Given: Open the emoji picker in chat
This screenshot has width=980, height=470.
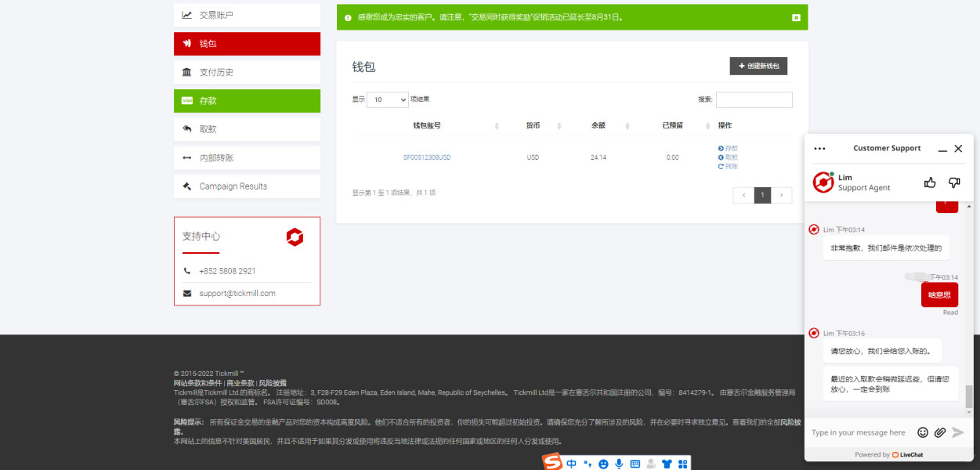Looking at the screenshot, I should pyautogui.click(x=923, y=432).
